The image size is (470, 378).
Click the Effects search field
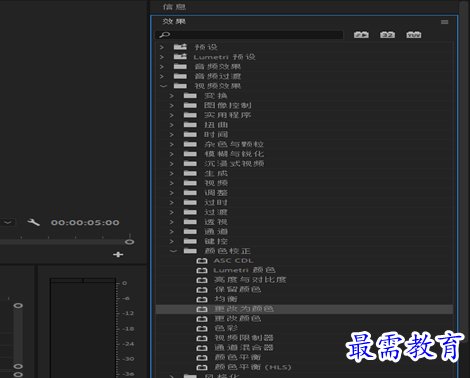(x=249, y=35)
